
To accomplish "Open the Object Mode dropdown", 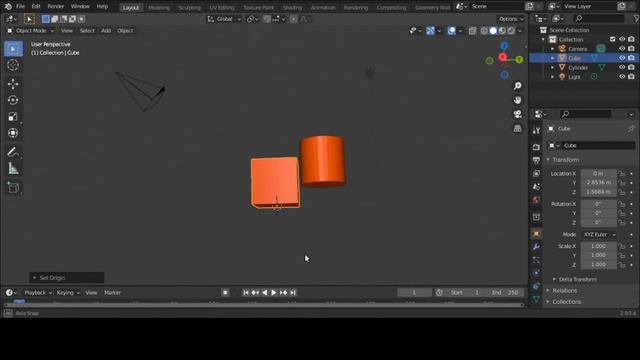I will coord(31,31).
